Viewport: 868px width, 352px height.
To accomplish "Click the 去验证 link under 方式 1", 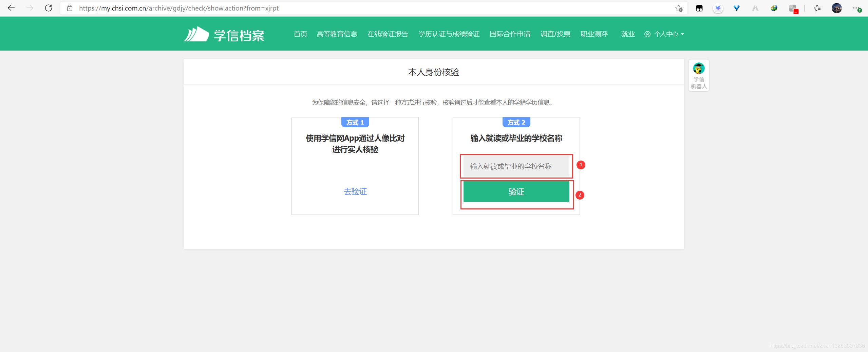I will (355, 191).
